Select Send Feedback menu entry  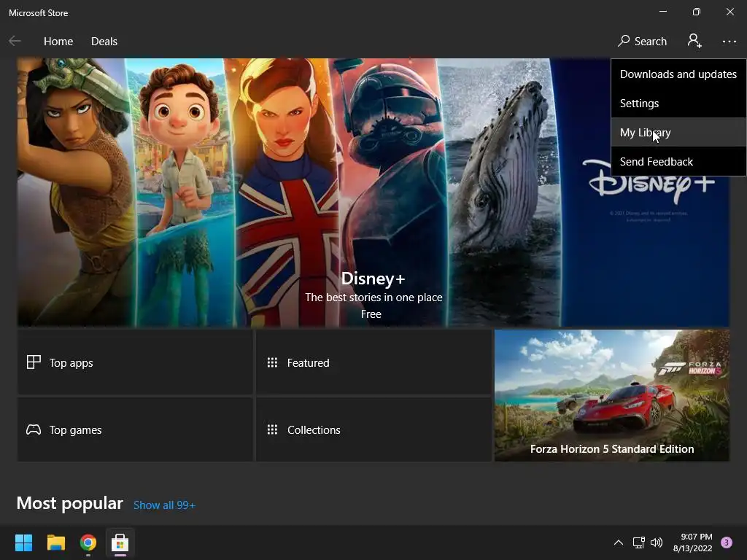[678, 161]
